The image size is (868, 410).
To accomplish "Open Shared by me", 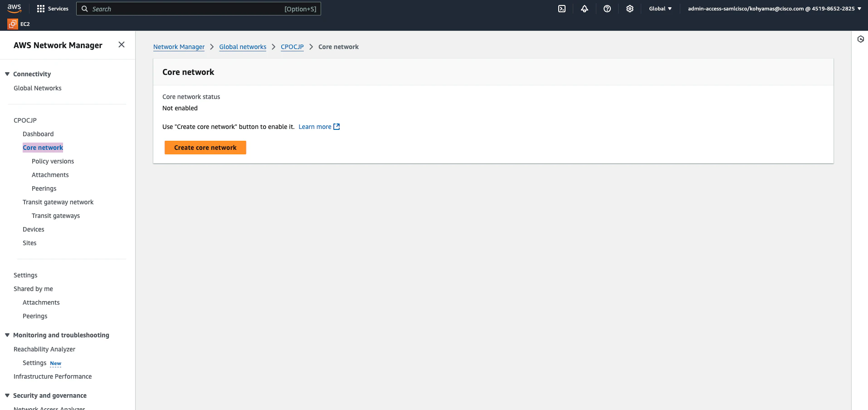I will click(x=33, y=289).
